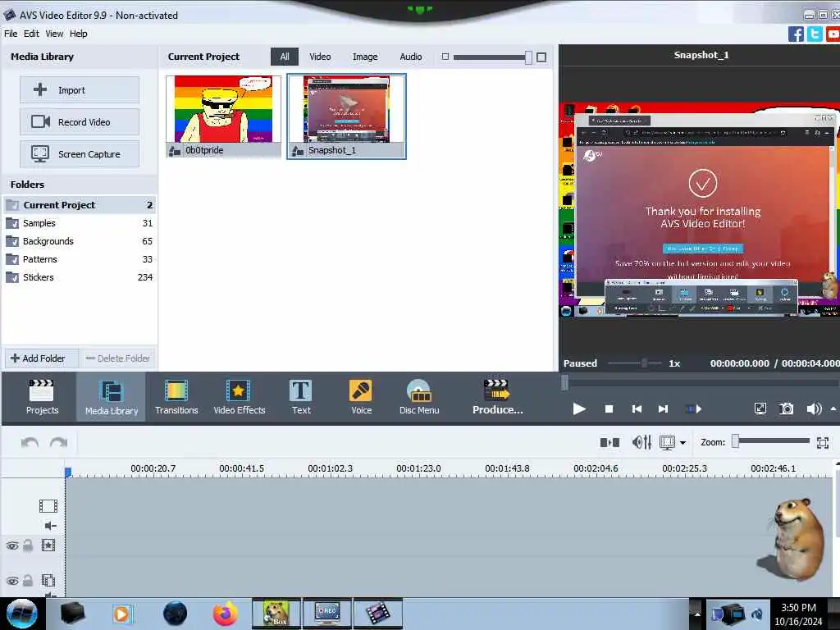Screen dimensions: 840x630
Task: Go to next frame
Action: click(663, 409)
